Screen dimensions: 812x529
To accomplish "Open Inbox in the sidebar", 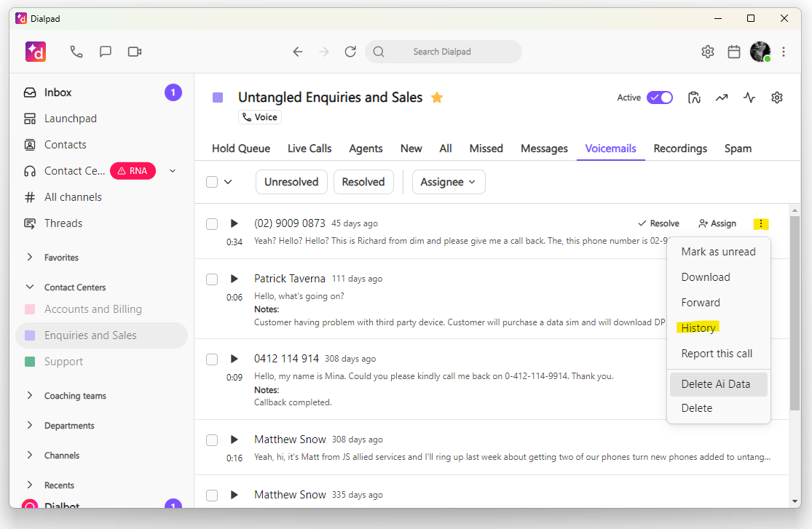I will (x=103, y=92).
